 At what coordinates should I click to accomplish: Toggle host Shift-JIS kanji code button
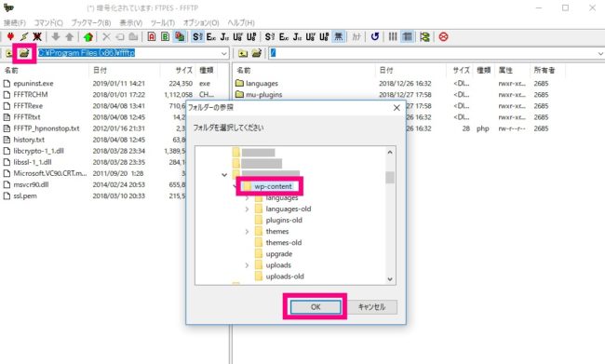(x=197, y=36)
